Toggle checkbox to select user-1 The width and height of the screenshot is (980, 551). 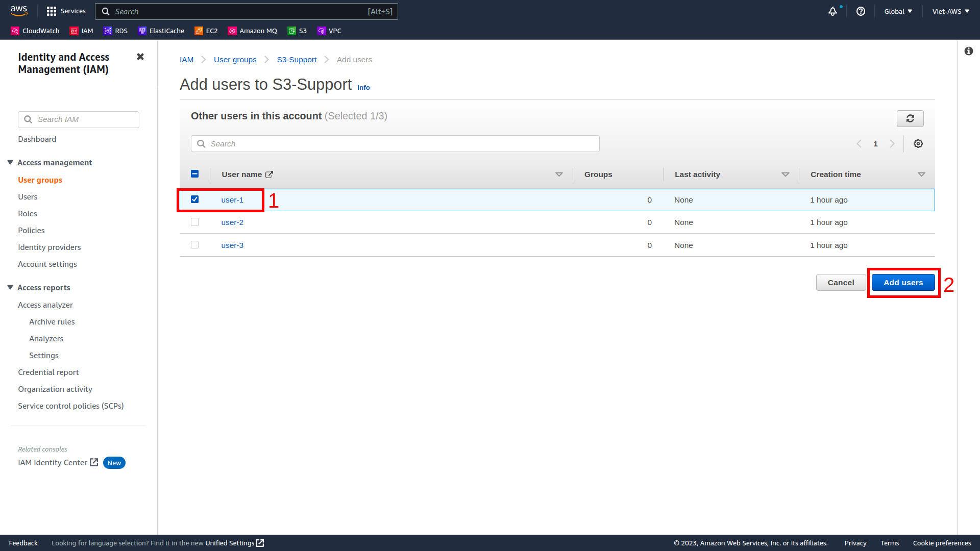[195, 199]
